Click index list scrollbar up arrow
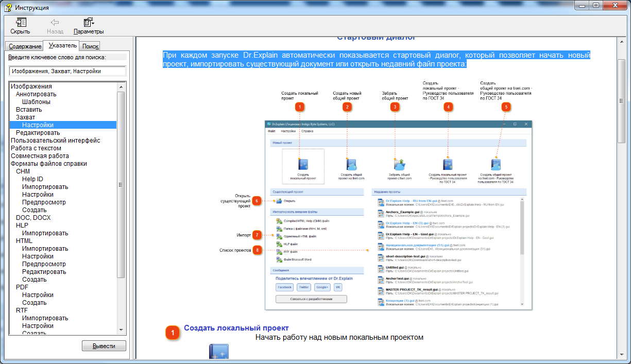Image resolution: width=631 pixels, height=364 pixels. tap(121, 86)
